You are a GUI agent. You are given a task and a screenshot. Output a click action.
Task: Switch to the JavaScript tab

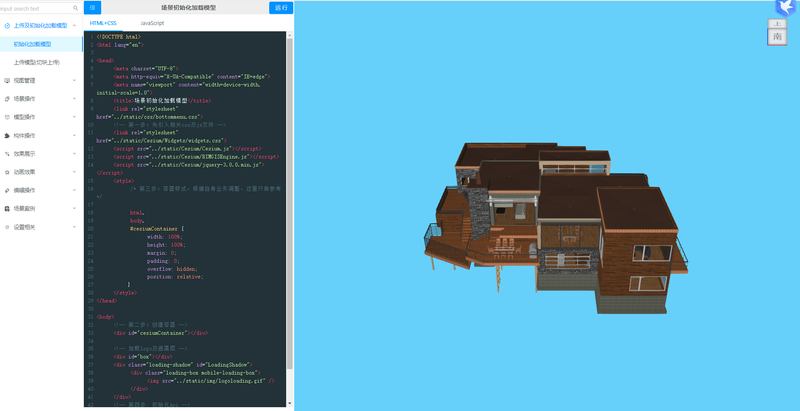point(152,23)
